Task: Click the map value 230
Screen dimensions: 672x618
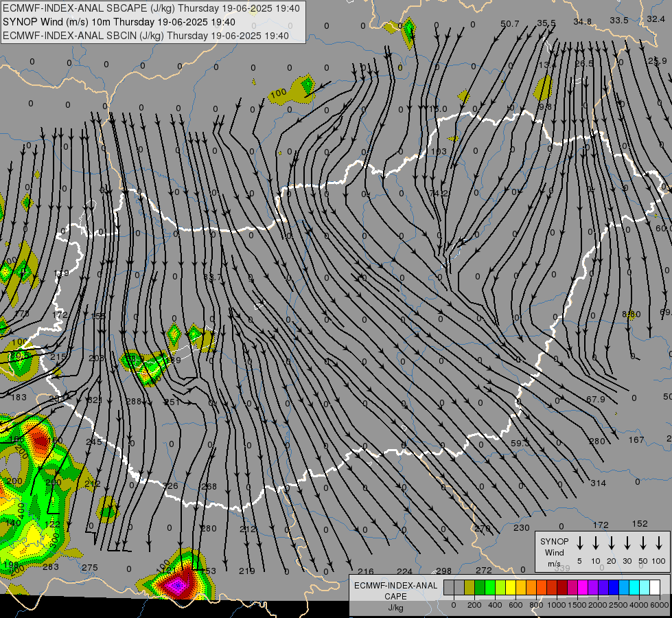Action: 522,528
